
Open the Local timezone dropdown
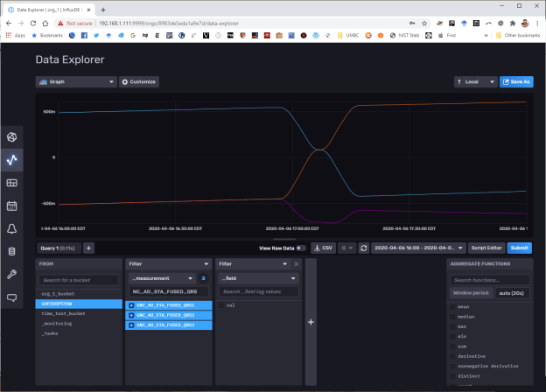point(474,81)
